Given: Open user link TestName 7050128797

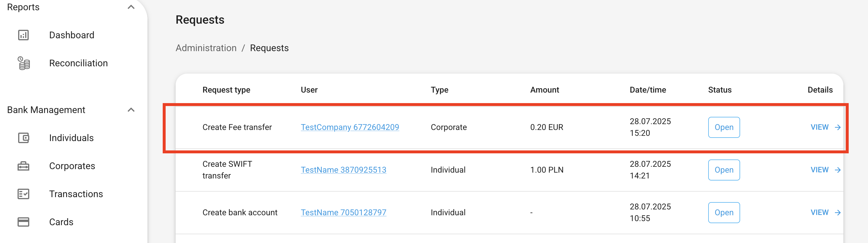Looking at the screenshot, I should click(x=343, y=213).
